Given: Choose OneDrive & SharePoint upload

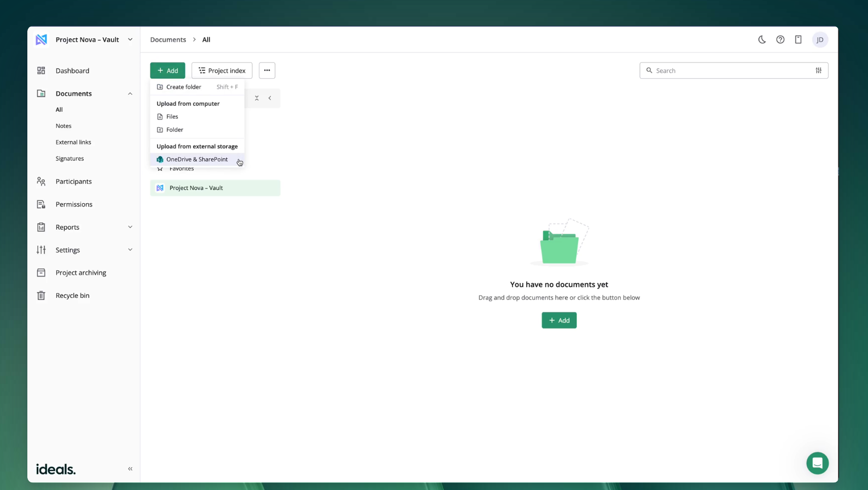Looking at the screenshot, I should (197, 159).
